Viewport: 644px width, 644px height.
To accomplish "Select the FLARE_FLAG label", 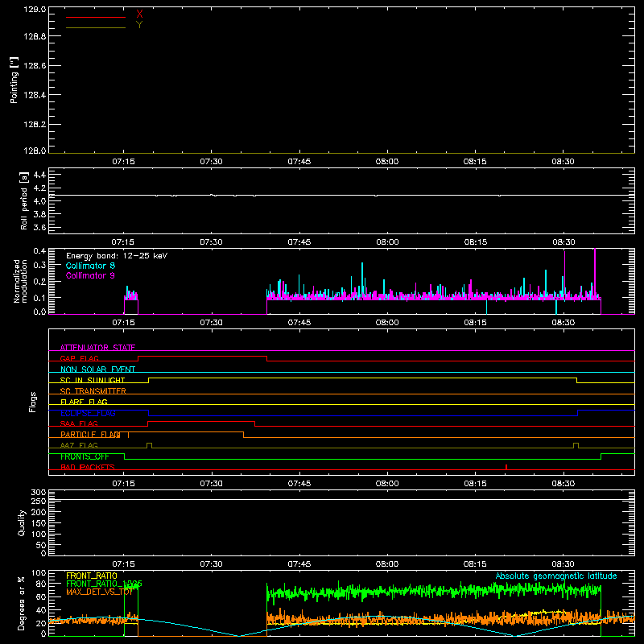I will pos(84,402).
